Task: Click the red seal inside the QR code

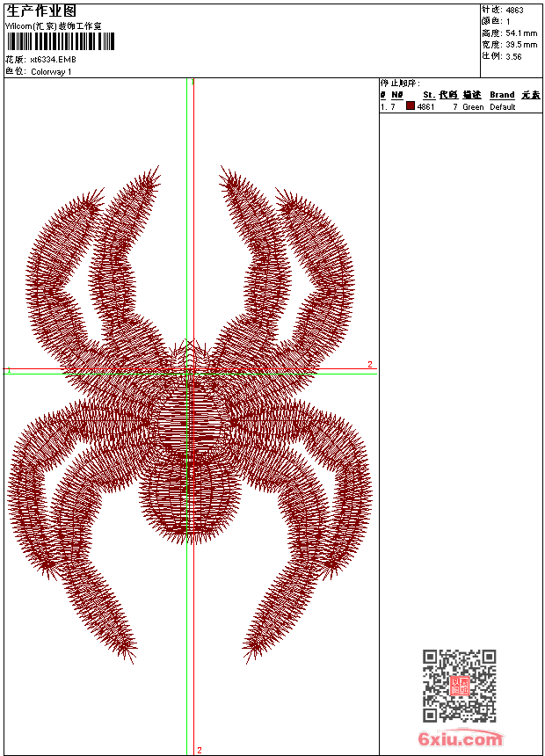Action: (x=460, y=686)
